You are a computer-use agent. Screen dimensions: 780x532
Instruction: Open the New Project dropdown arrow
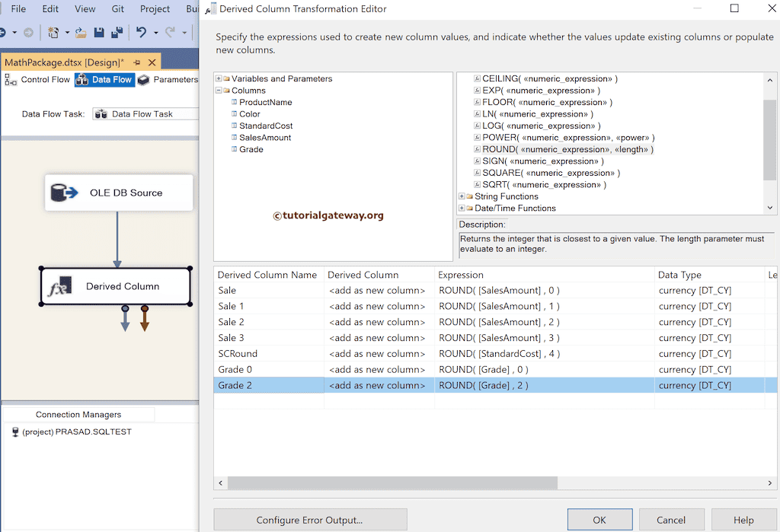pyautogui.click(x=68, y=33)
